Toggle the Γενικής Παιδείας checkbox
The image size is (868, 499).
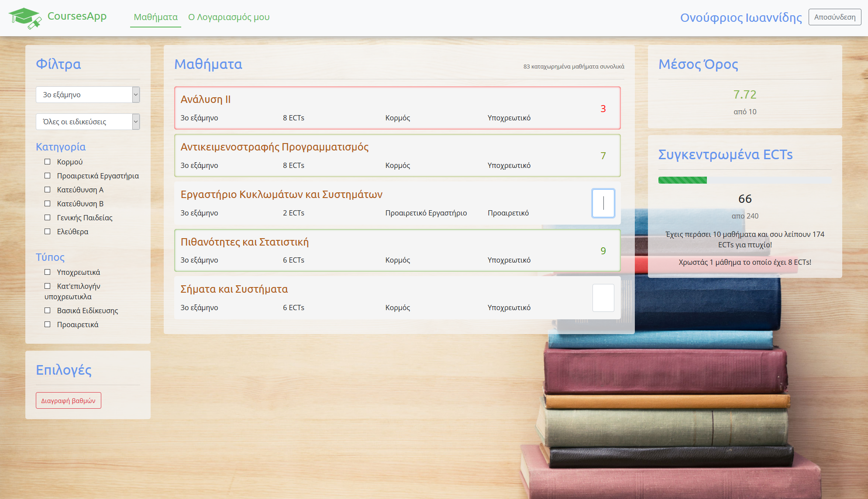(48, 218)
